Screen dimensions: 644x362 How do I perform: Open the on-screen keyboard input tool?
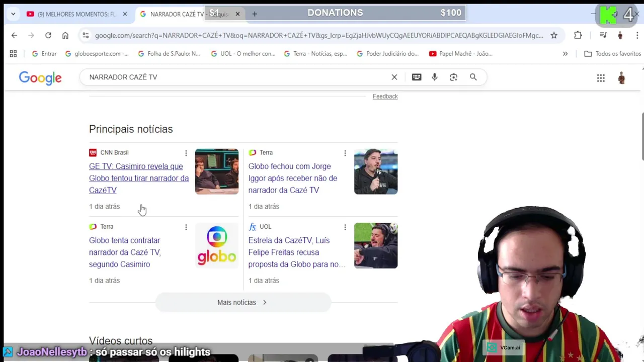(x=417, y=77)
